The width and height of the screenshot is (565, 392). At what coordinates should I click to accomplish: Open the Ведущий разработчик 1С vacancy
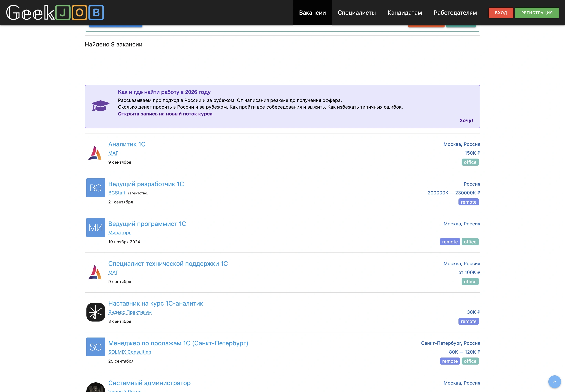[146, 184]
